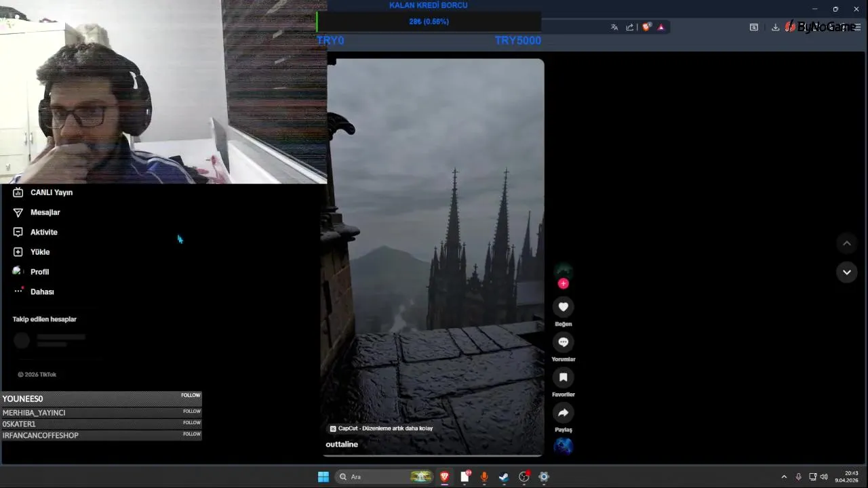
Task: Click the TRY0 start label
Action: (330, 41)
